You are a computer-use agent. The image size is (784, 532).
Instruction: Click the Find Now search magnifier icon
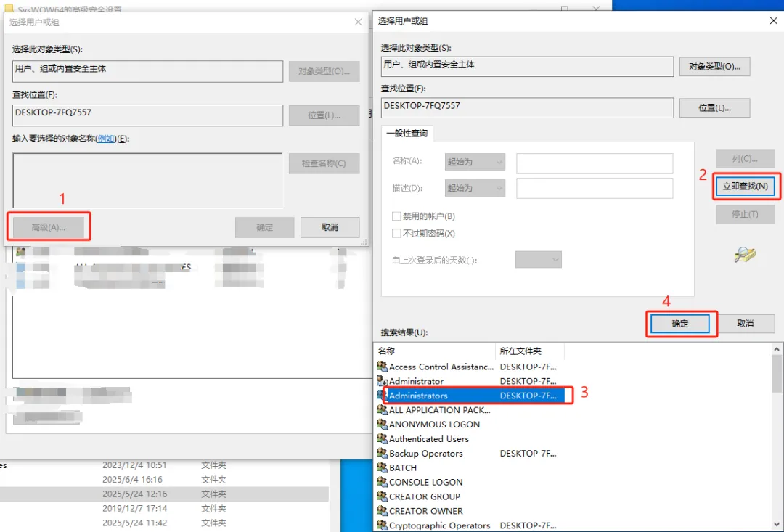tap(745, 255)
